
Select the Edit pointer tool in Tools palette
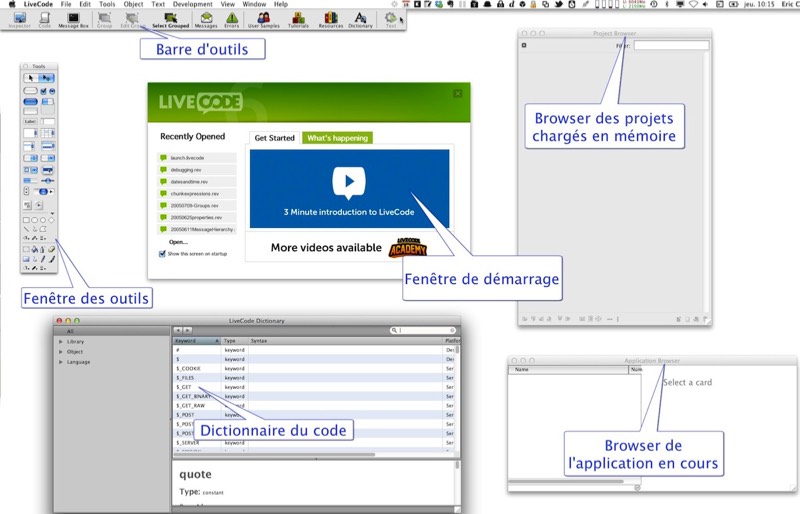click(x=47, y=78)
